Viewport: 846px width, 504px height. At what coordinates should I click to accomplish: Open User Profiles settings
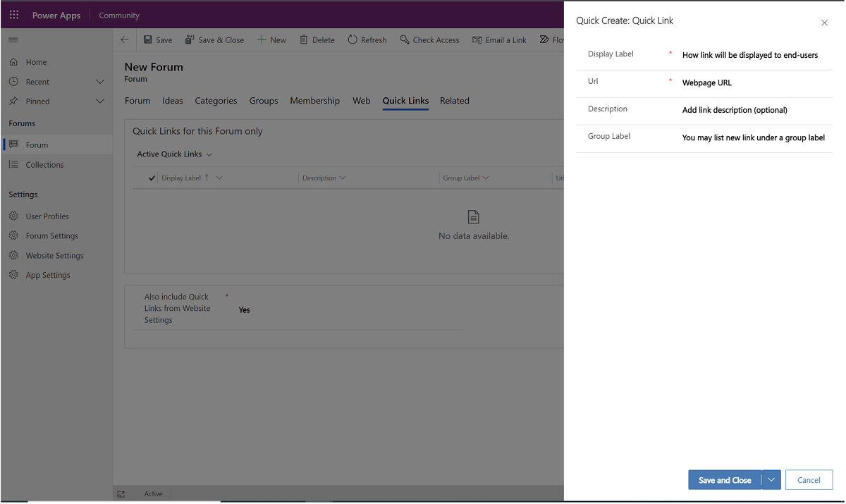point(47,216)
